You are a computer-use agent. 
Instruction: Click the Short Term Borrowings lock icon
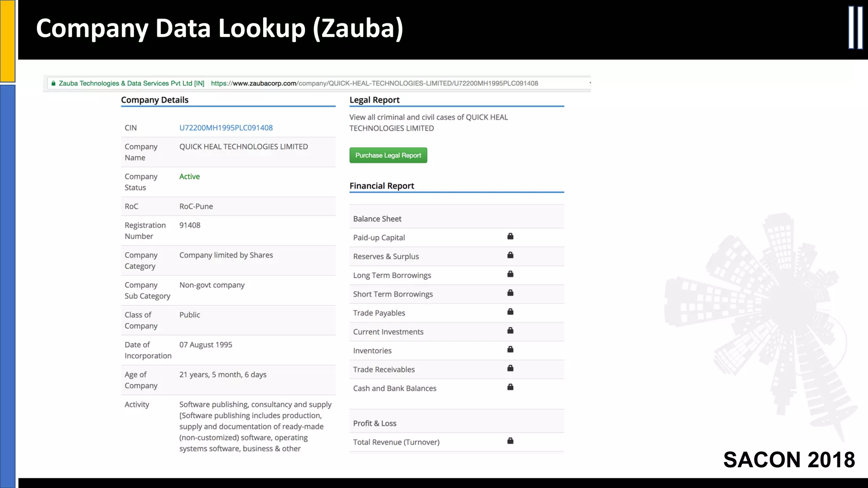[x=510, y=293]
